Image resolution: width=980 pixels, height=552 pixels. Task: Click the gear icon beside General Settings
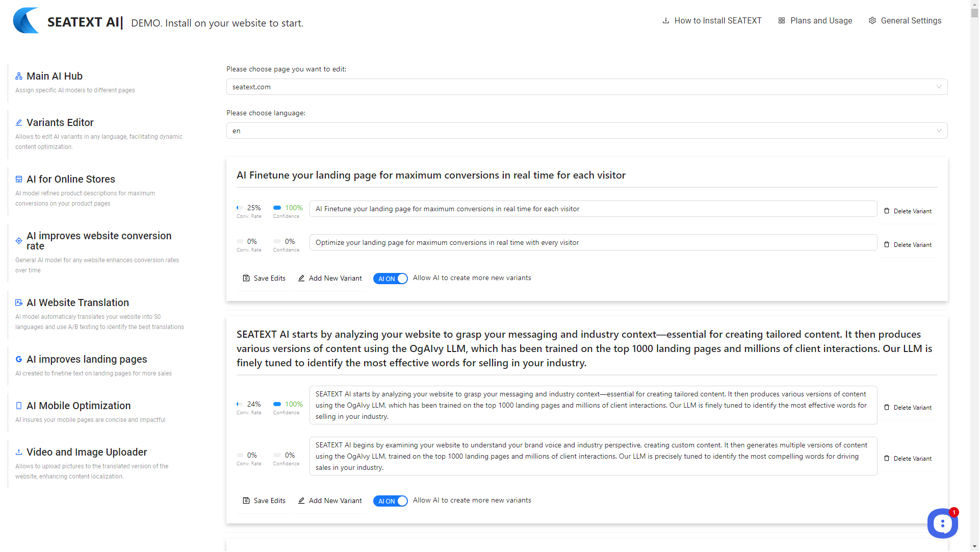click(x=873, y=21)
